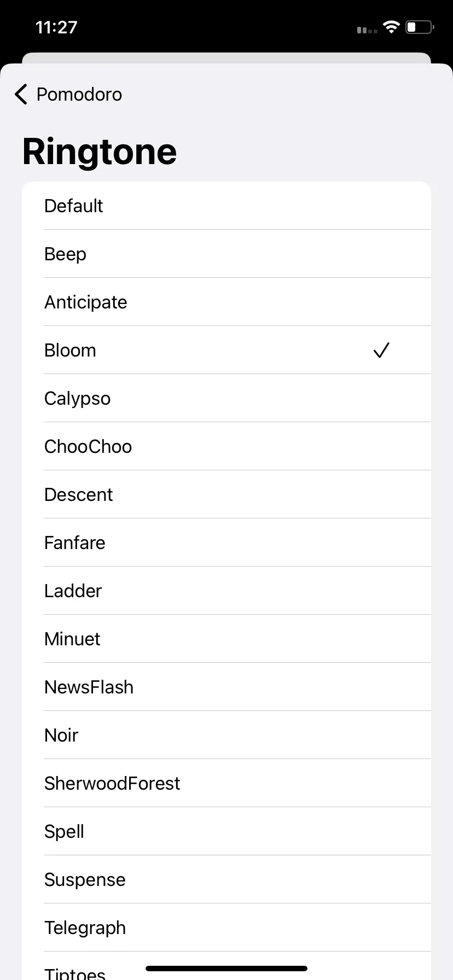The image size is (453, 980).
Task: Go back to Pomodoro settings
Action: tap(68, 94)
